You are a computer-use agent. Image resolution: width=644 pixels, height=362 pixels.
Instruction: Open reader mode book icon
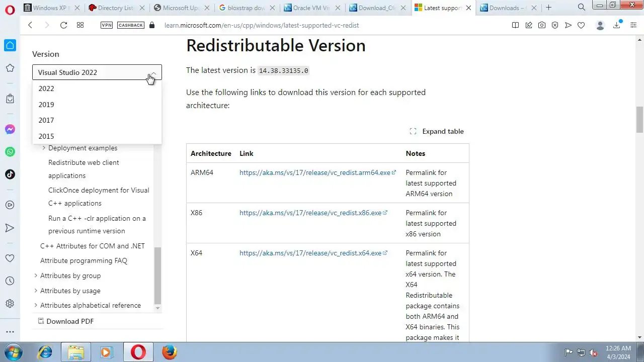pos(515,25)
